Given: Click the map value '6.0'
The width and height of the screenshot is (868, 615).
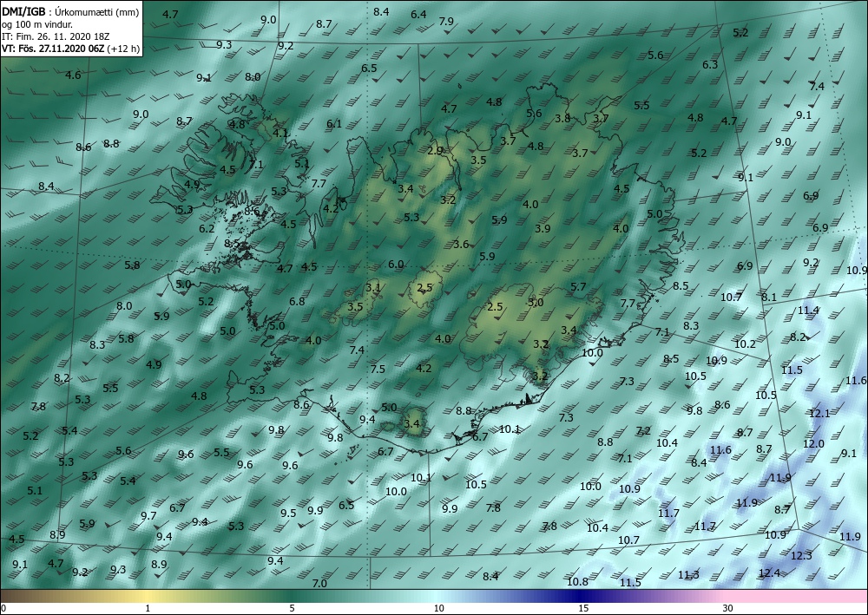Looking at the screenshot, I should [396, 265].
